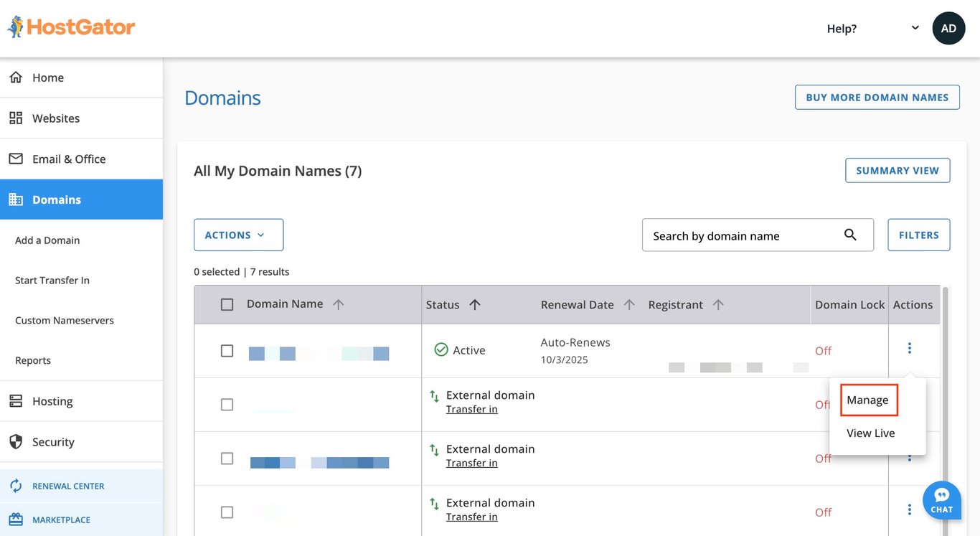The height and width of the screenshot is (536, 980).
Task: Expand the Help dropdown arrow
Action: (x=915, y=27)
